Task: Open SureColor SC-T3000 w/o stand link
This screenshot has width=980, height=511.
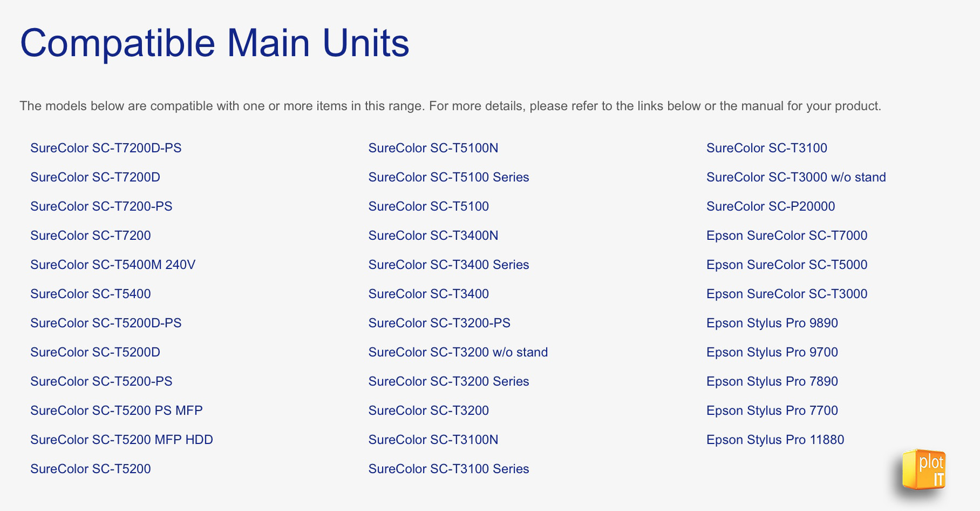Action: click(x=796, y=177)
